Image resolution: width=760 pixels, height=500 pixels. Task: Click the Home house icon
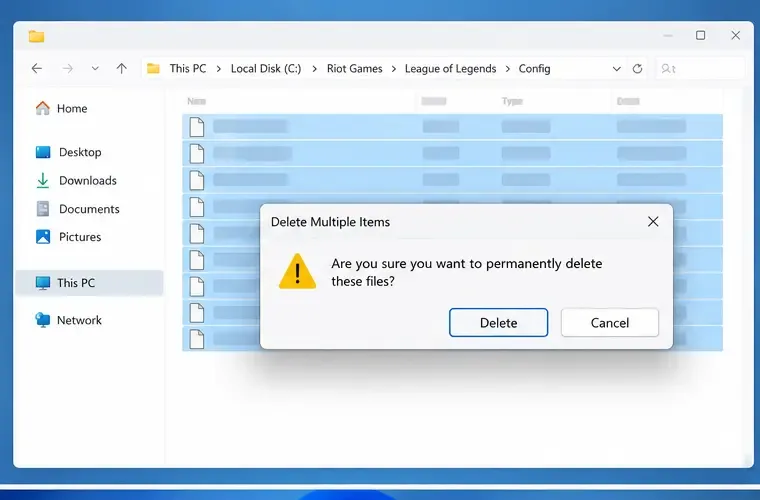pyautogui.click(x=43, y=108)
